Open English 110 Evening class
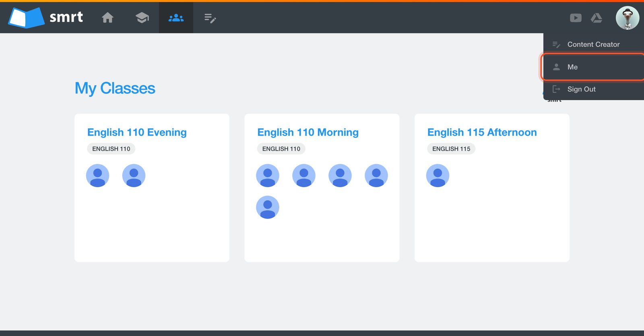The image size is (644, 336). click(x=137, y=132)
